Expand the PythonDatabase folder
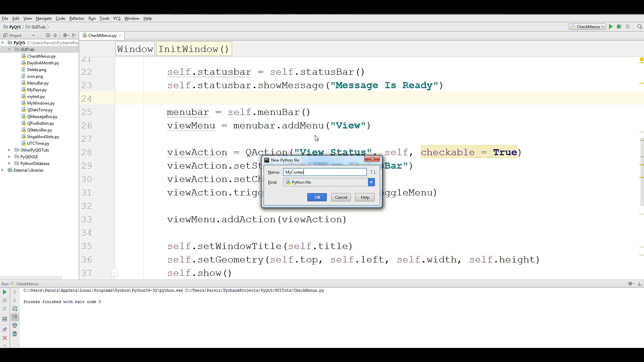The width and height of the screenshot is (644, 362). [9, 164]
